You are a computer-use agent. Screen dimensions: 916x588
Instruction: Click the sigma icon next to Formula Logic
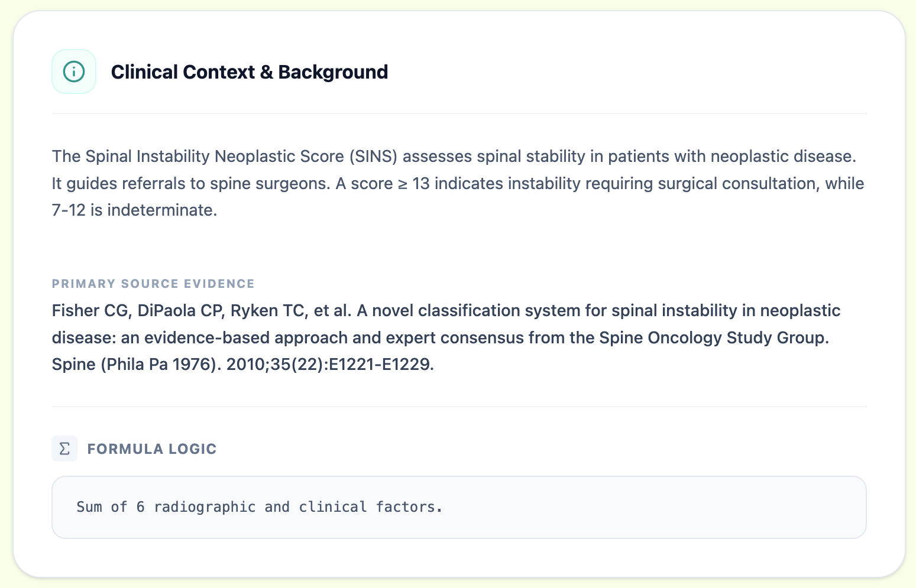[x=64, y=449]
